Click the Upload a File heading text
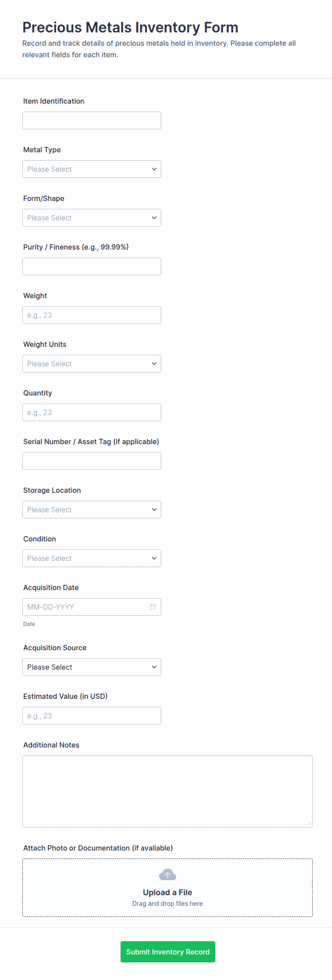The height and width of the screenshot is (980, 332). click(x=167, y=893)
